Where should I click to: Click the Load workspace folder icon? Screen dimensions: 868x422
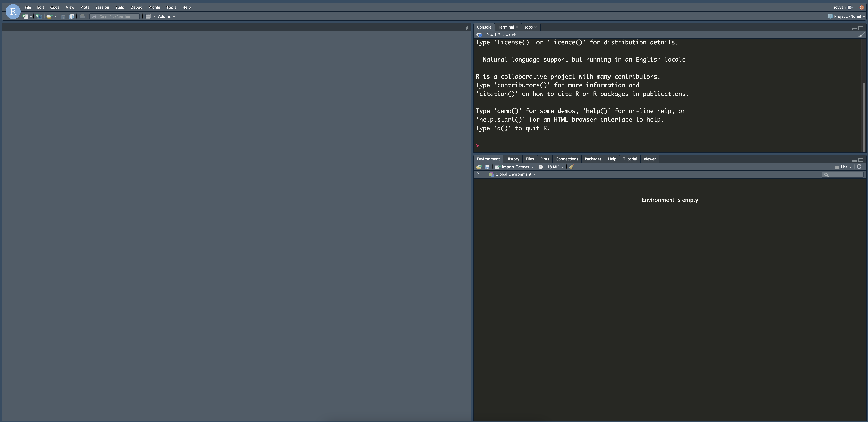(479, 167)
